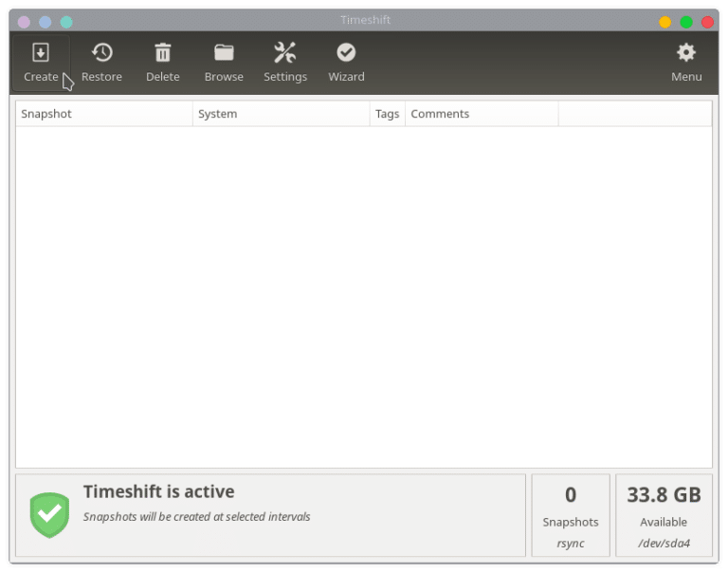Screen dimensions: 728x573
Task: Open the Menu gear icon
Action: 686,53
